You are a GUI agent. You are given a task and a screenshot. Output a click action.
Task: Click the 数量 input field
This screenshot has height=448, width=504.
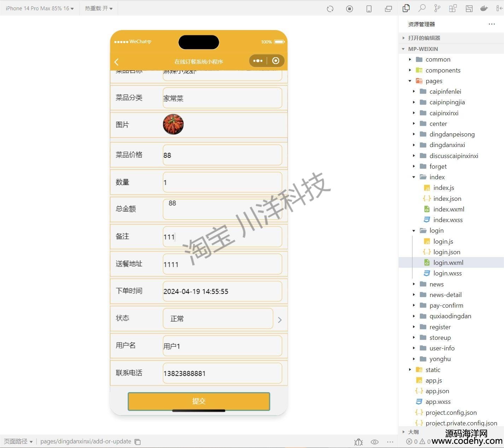coord(222,182)
